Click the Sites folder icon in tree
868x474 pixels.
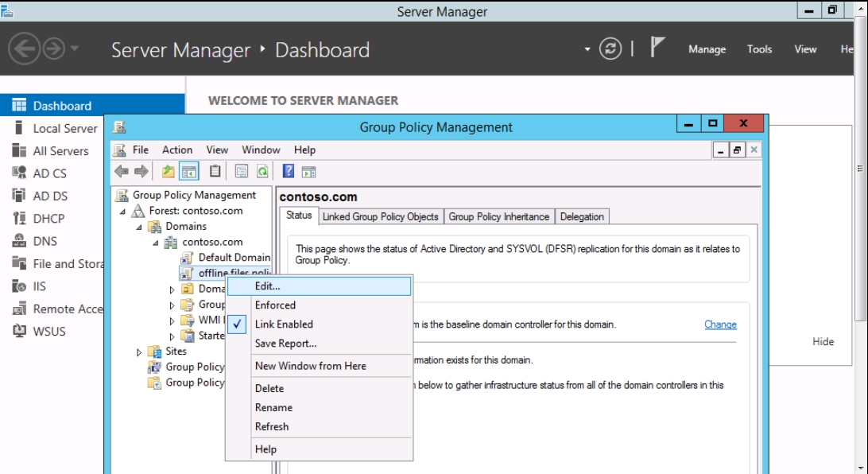click(154, 352)
